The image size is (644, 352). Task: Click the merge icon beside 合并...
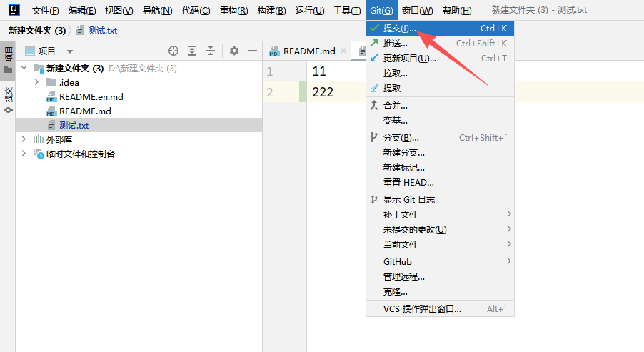374,106
